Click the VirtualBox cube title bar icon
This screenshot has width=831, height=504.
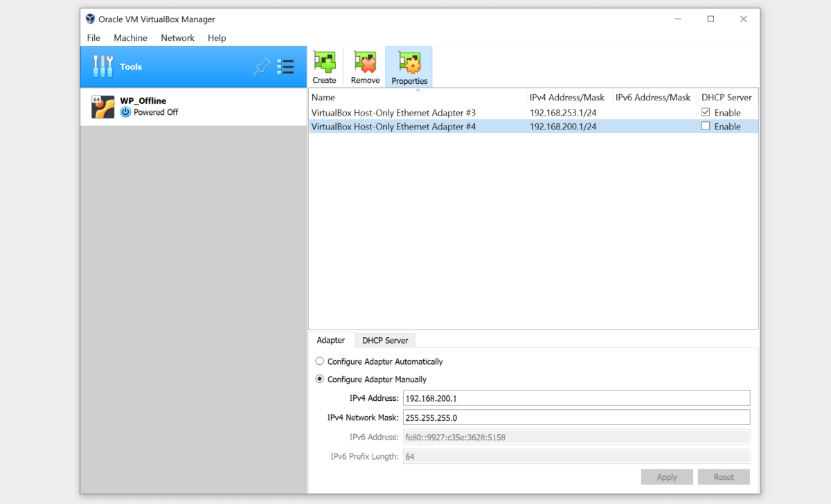pyautogui.click(x=90, y=19)
